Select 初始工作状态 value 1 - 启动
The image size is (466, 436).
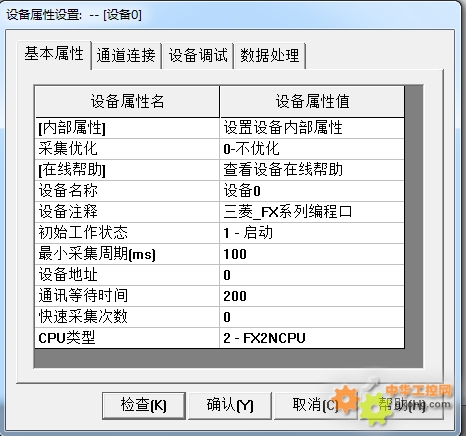(312, 233)
